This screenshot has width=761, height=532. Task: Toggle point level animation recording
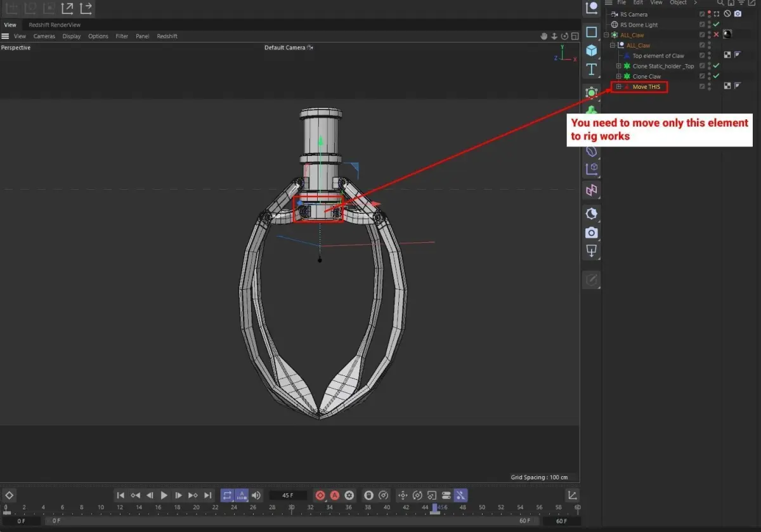pyautogui.click(x=461, y=495)
